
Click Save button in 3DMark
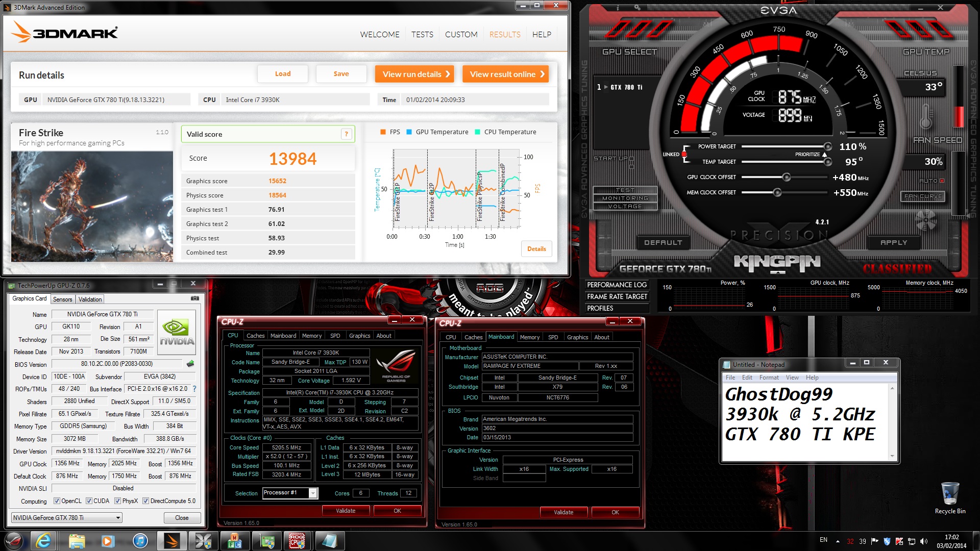[341, 74]
